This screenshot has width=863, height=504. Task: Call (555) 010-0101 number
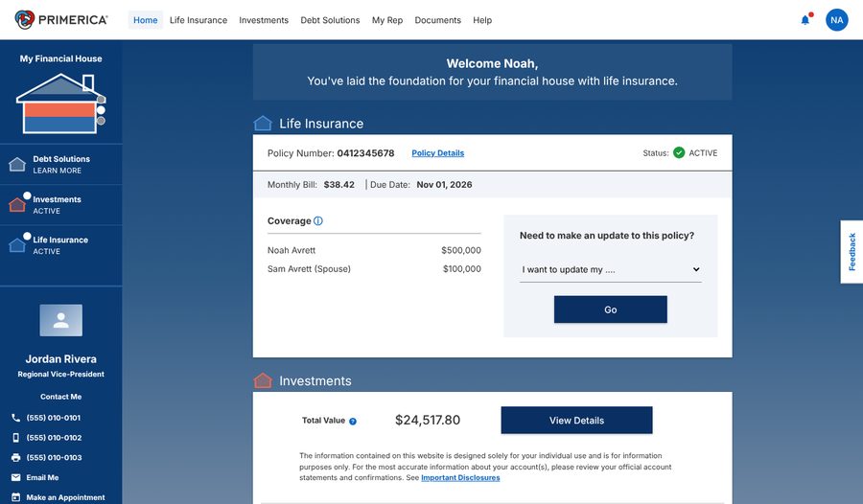54,418
